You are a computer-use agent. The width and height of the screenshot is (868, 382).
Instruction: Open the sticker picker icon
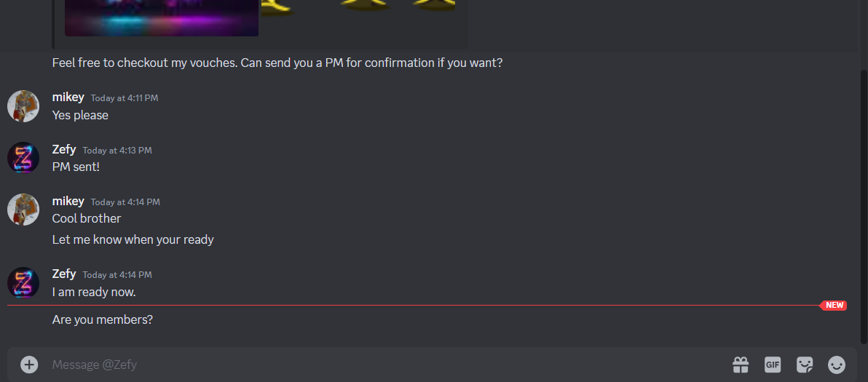[805, 365]
